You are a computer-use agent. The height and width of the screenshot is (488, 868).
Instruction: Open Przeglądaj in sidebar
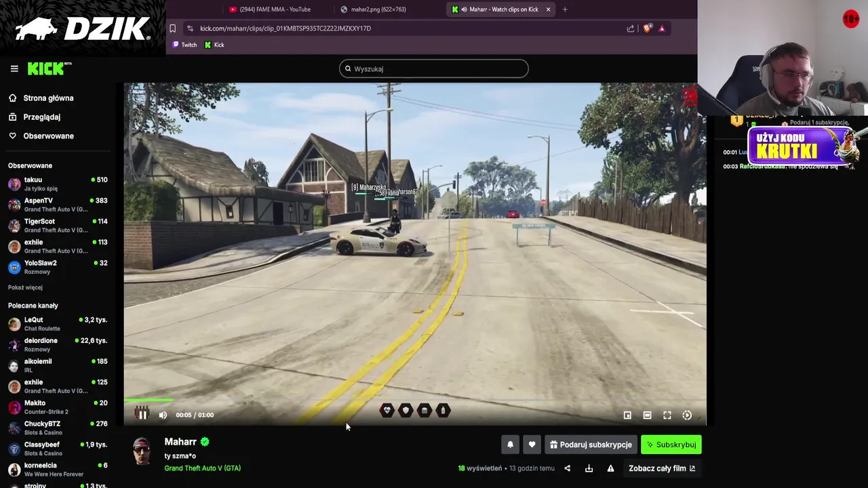[x=41, y=117]
